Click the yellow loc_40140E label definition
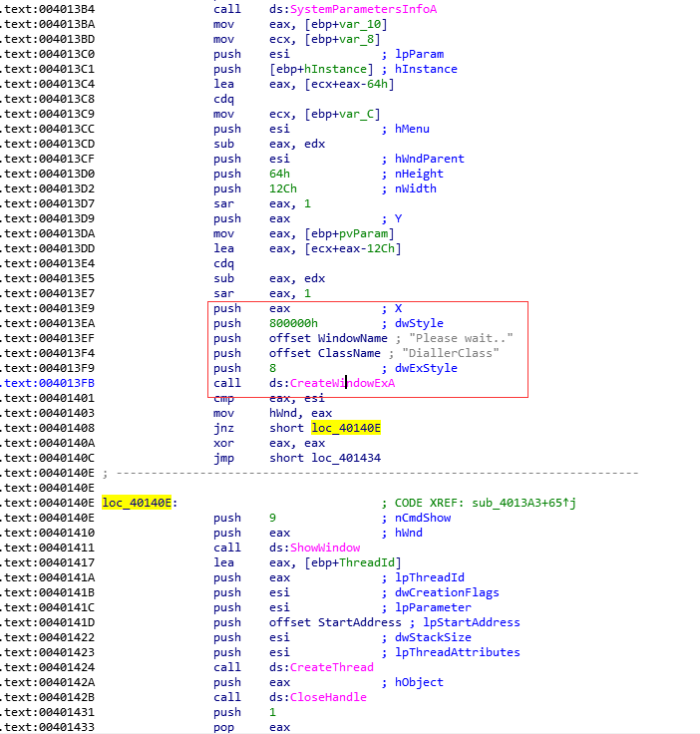The height and width of the screenshot is (734, 700). [138, 503]
